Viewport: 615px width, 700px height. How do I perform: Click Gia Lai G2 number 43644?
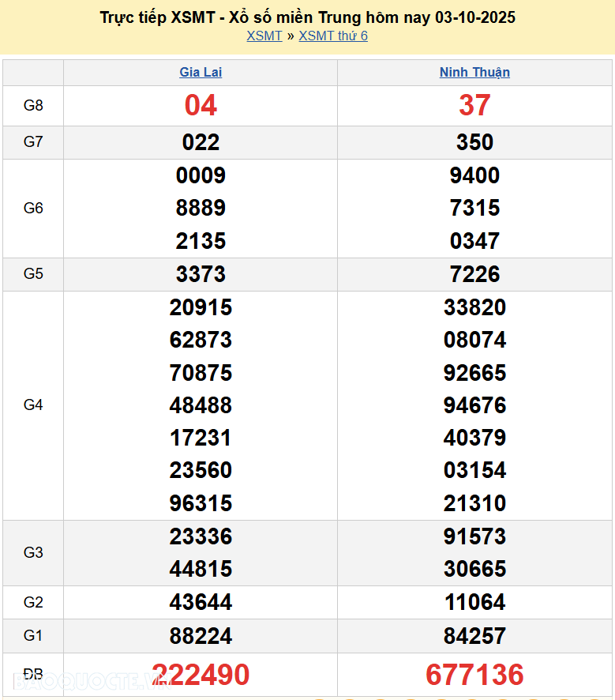(x=201, y=603)
